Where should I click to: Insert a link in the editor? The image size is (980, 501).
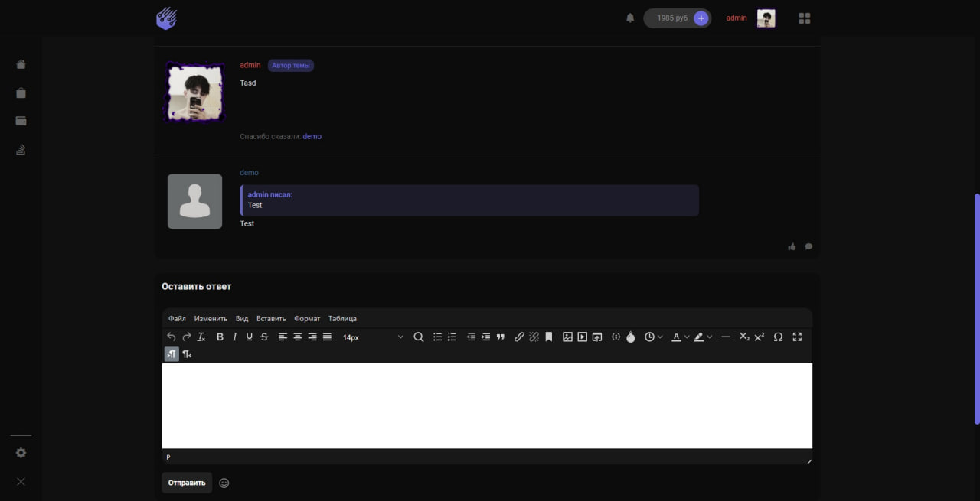[519, 337]
